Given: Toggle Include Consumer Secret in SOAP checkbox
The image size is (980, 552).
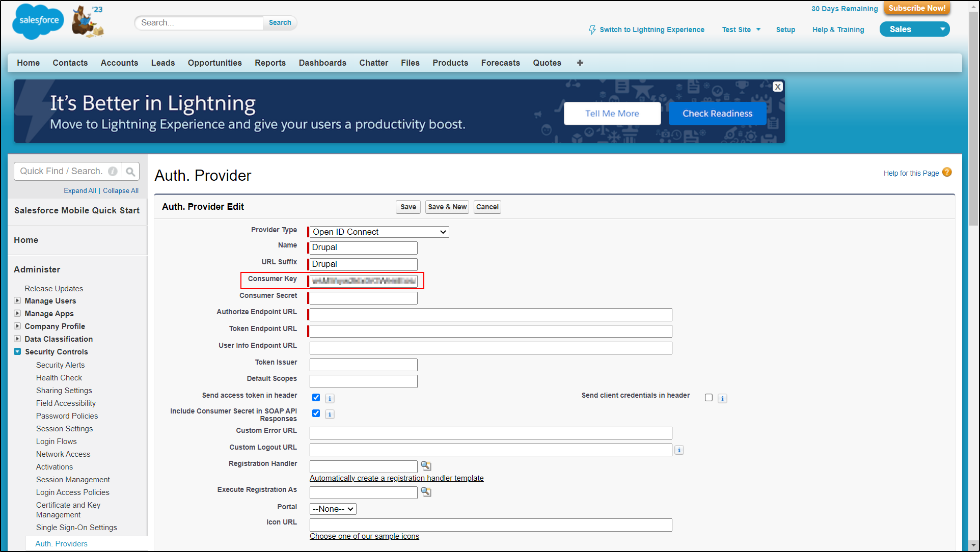Looking at the screenshot, I should (316, 413).
